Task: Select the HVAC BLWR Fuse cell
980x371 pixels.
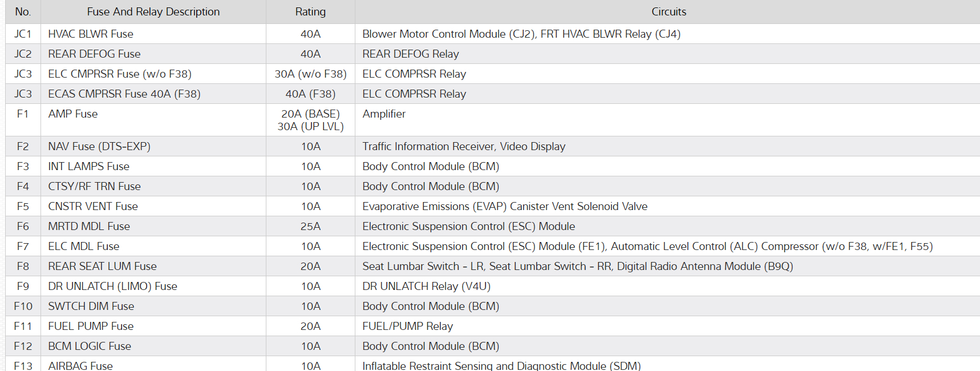Action: click(91, 34)
